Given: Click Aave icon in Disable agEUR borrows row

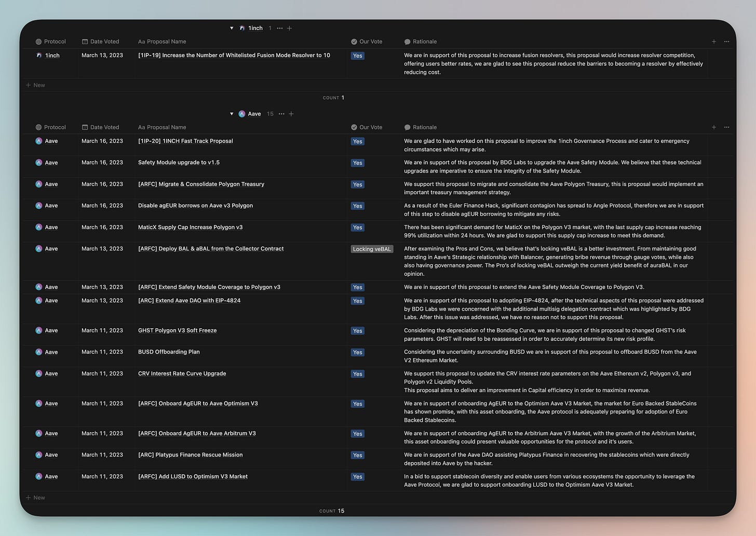Looking at the screenshot, I should click(39, 206).
